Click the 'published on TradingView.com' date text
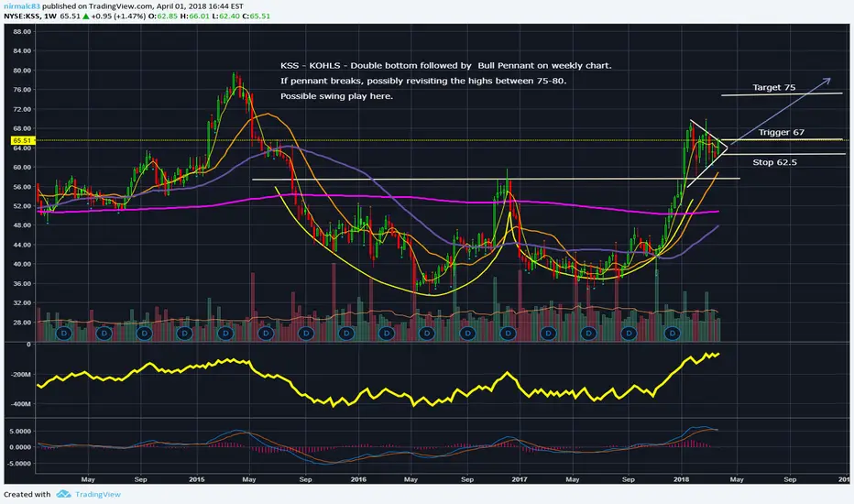The image size is (854, 504). pos(143,6)
